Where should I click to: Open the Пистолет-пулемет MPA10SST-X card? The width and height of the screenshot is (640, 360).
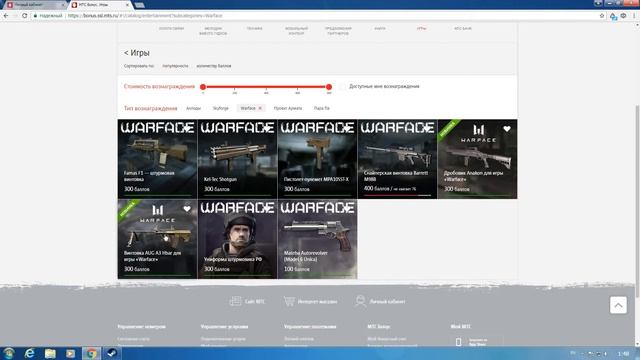click(317, 159)
